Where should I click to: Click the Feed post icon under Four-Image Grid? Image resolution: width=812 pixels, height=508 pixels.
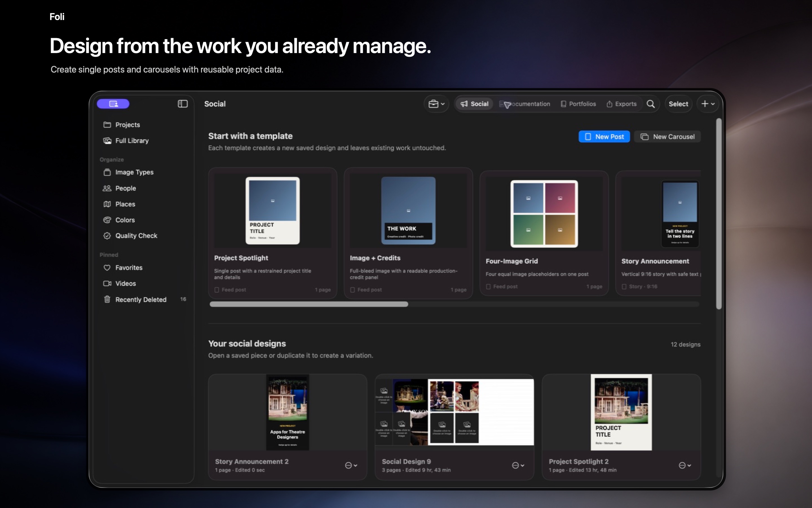[488, 286]
